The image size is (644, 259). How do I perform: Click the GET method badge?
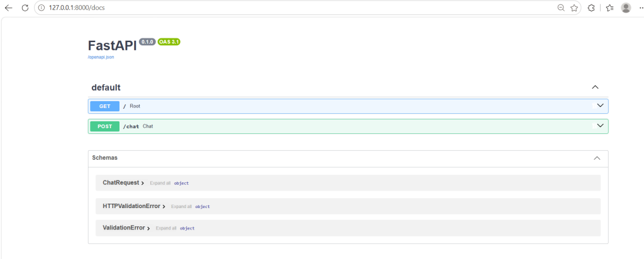105,106
